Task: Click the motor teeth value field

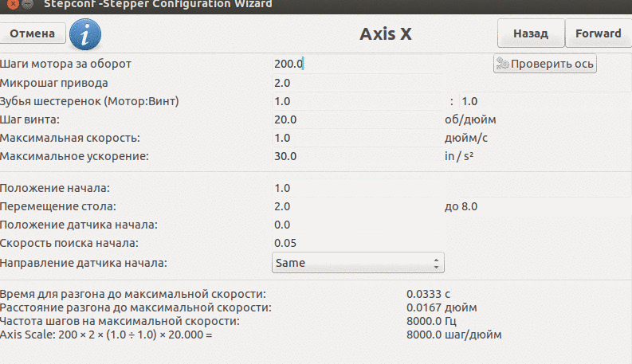Action: tap(351, 101)
